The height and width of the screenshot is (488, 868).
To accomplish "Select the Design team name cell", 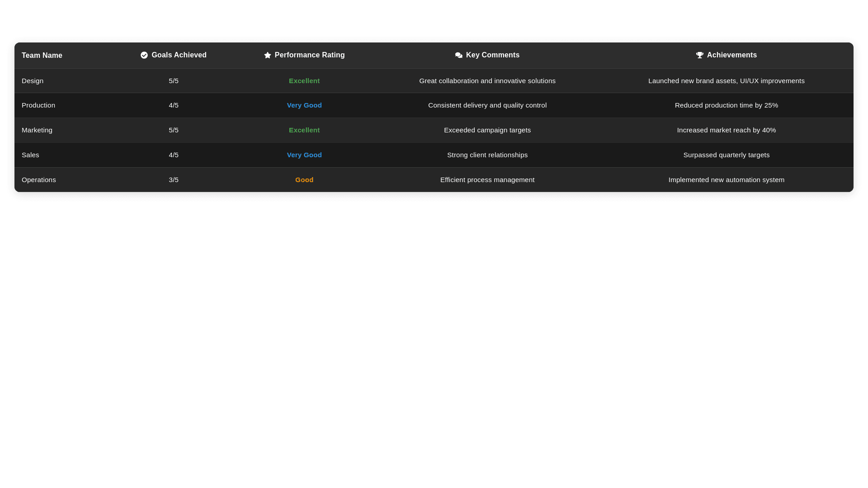I will point(33,81).
